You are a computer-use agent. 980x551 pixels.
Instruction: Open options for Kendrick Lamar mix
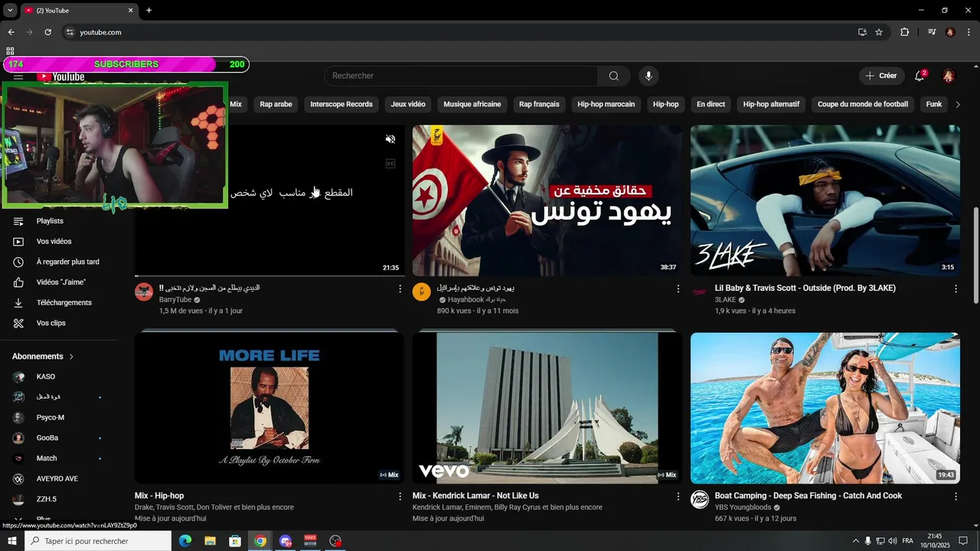coord(678,497)
